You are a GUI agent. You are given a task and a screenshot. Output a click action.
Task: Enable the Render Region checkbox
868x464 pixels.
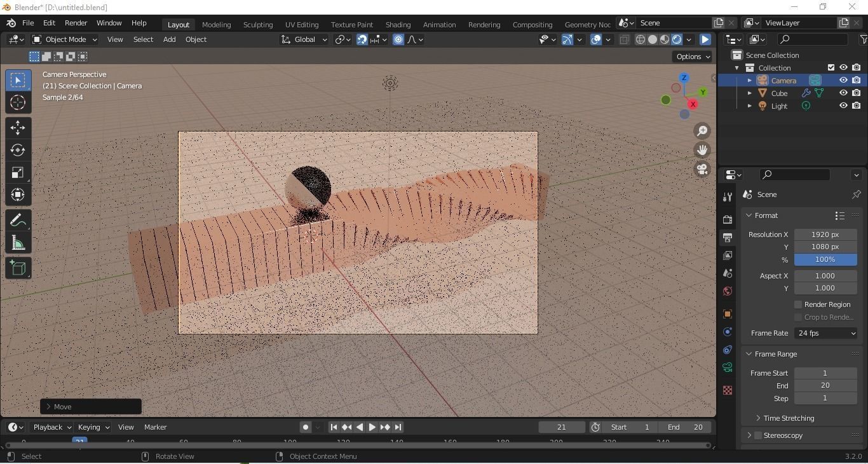[x=798, y=304]
